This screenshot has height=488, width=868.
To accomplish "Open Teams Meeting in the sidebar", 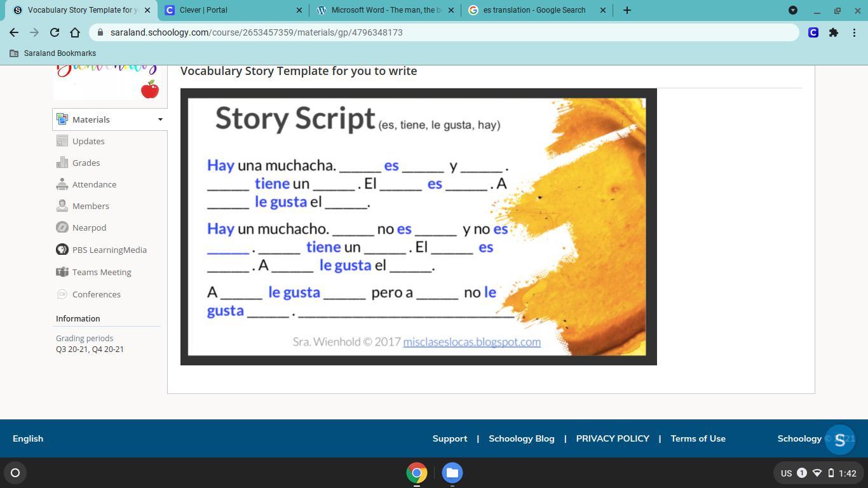I will pos(101,272).
